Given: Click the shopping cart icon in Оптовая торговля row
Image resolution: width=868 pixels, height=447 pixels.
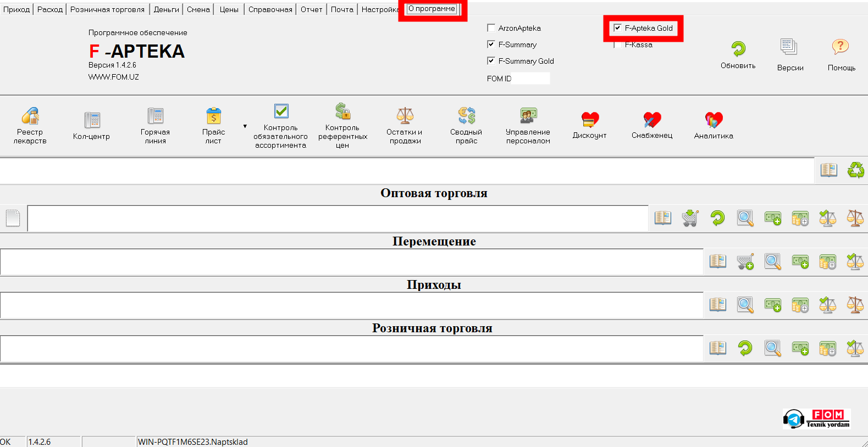Looking at the screenshot, I should (x=690, y=218).
